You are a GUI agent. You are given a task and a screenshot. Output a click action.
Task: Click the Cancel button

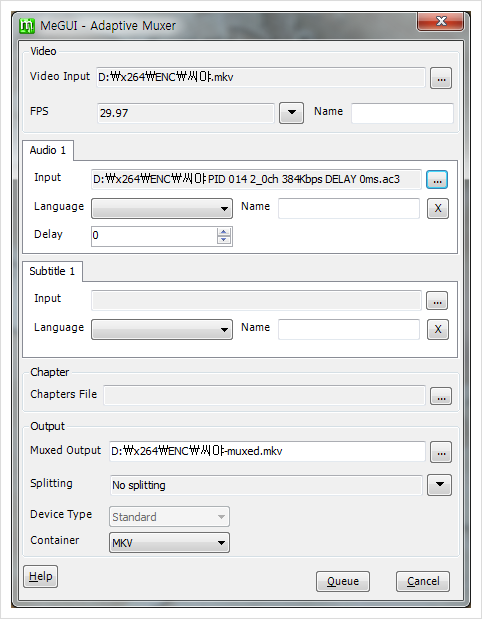click(423, 581)
